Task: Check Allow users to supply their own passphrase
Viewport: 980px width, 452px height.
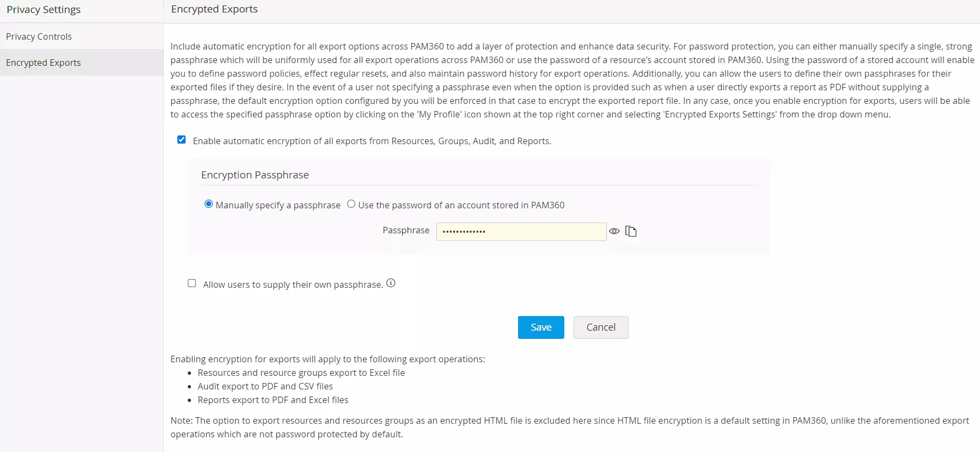Action: tap(192, 283)
